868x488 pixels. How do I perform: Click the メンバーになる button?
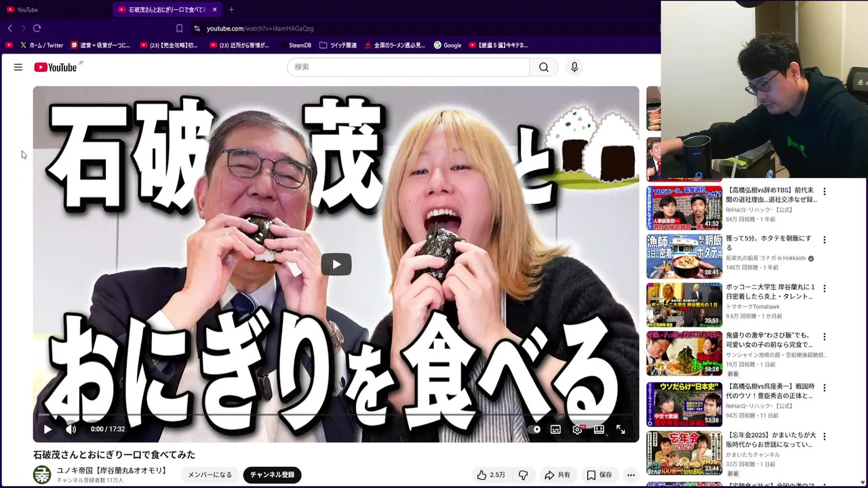(210, 475)
